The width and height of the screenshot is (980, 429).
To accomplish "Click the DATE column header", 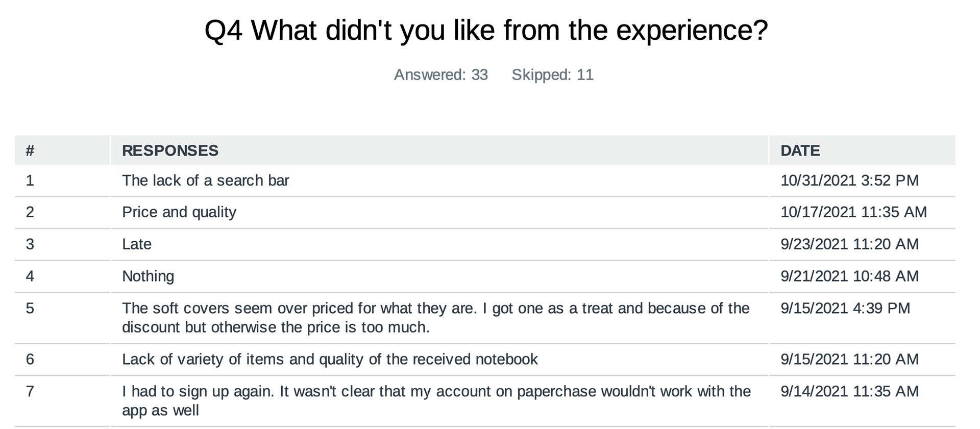I will point(800,150).
